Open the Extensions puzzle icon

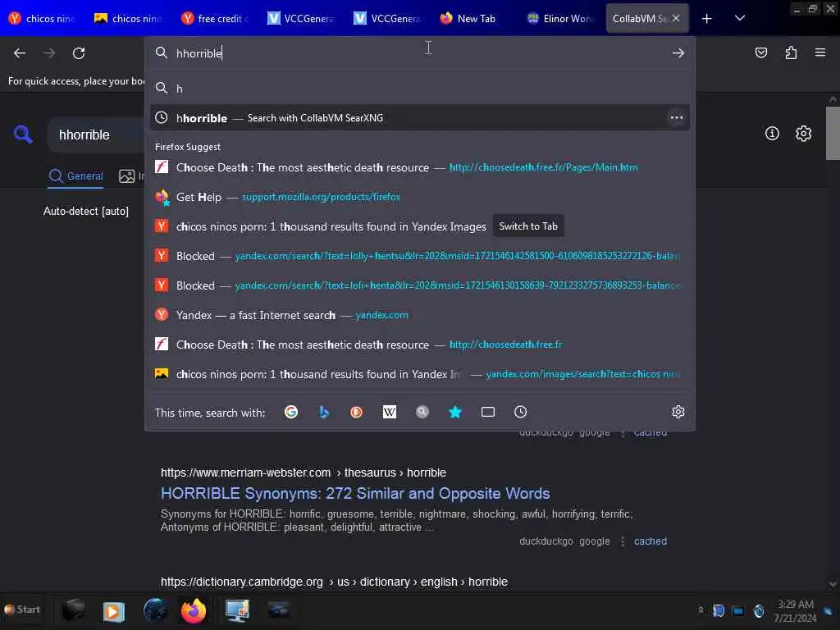coord(791,52)
